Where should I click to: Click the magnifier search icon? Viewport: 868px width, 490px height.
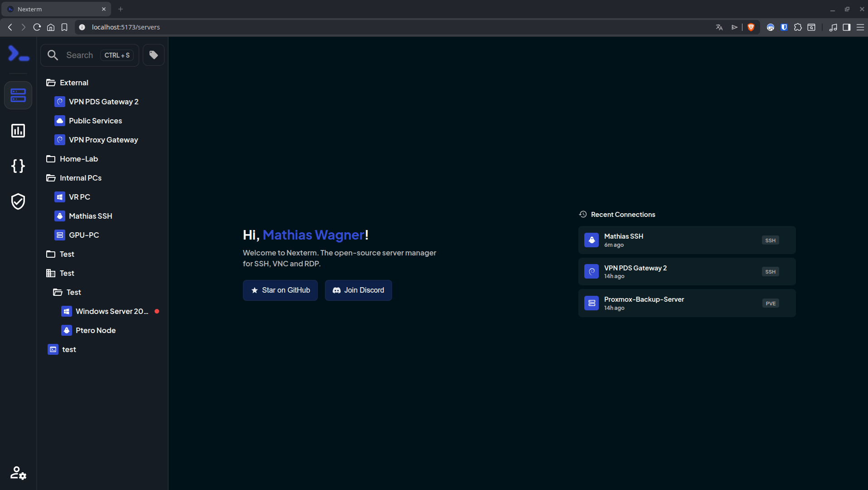[53, 55]
